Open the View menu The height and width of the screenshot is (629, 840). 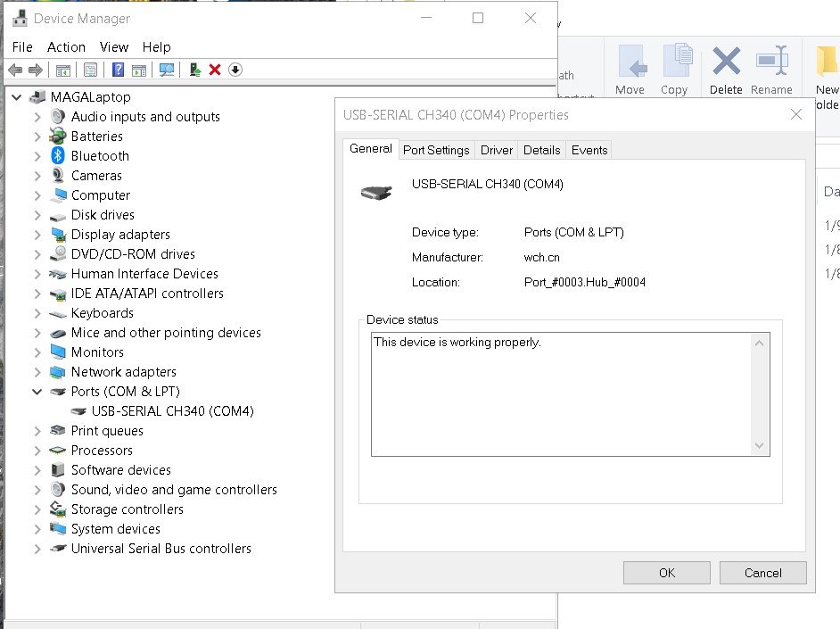114,47
